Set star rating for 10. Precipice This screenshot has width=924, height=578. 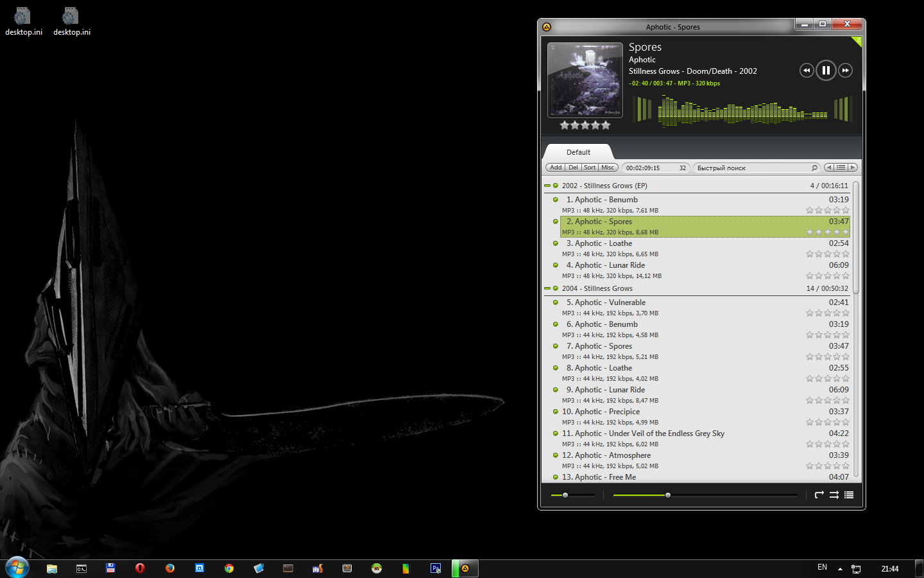tap(828, 423)
